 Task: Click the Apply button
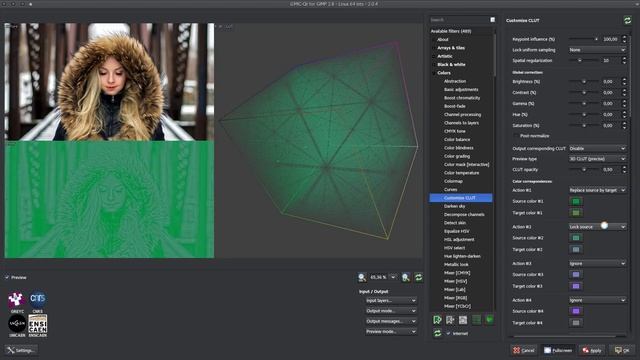[592, 350]
